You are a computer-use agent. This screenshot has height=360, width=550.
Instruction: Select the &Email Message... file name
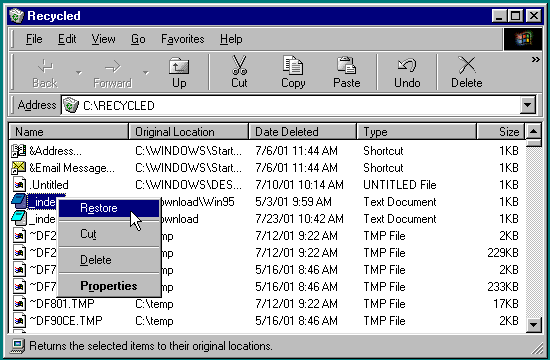point(72,168)
